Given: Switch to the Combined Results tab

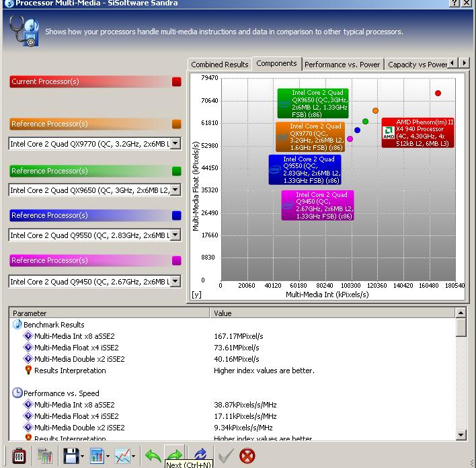Looking at the screenshot, I should click(219, 65).
